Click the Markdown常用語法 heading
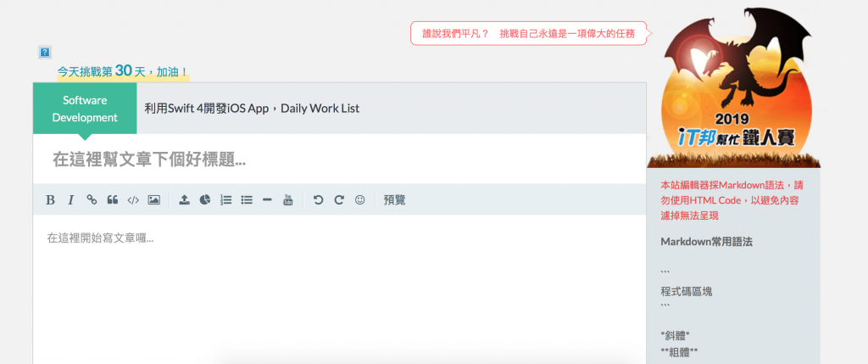The height and width of the screenshot is (364, 868). [x=706, y=242]
